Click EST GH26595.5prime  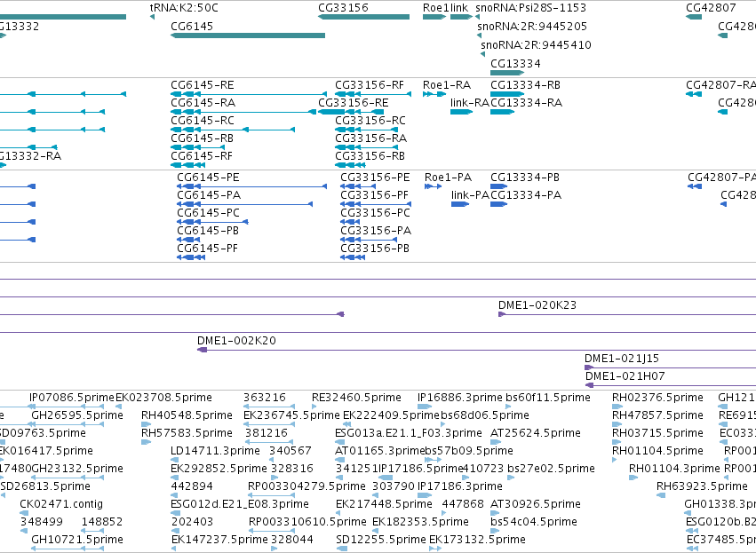(x=77, y=415)
